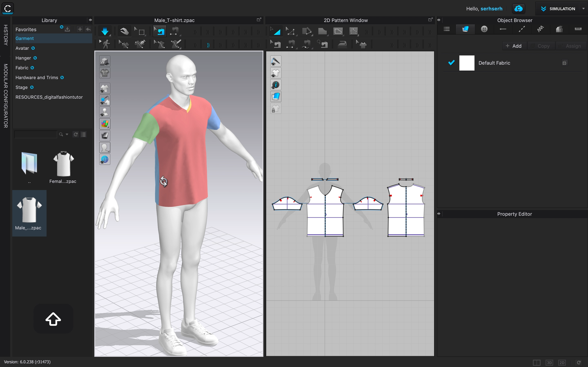588x367 pixels.
Task: Click the Segment Sewing tool icon
Action: 292,44
